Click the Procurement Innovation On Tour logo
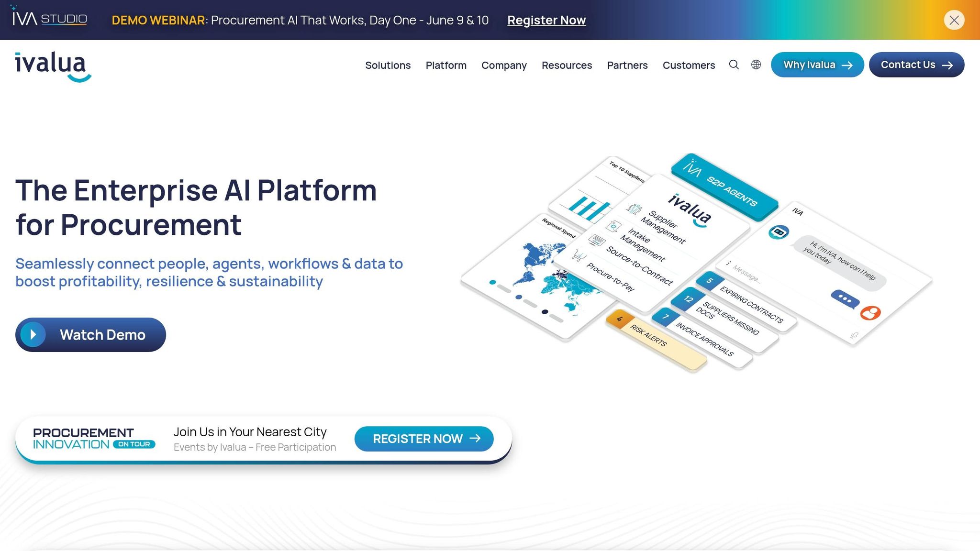The image size is (980, 551). pos(94,439)
